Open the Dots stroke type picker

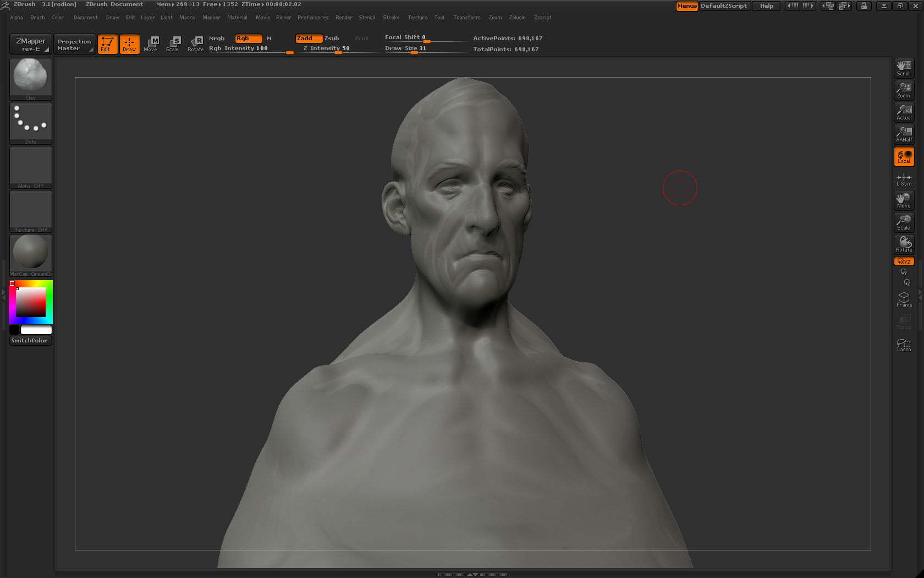pos(31,123)
